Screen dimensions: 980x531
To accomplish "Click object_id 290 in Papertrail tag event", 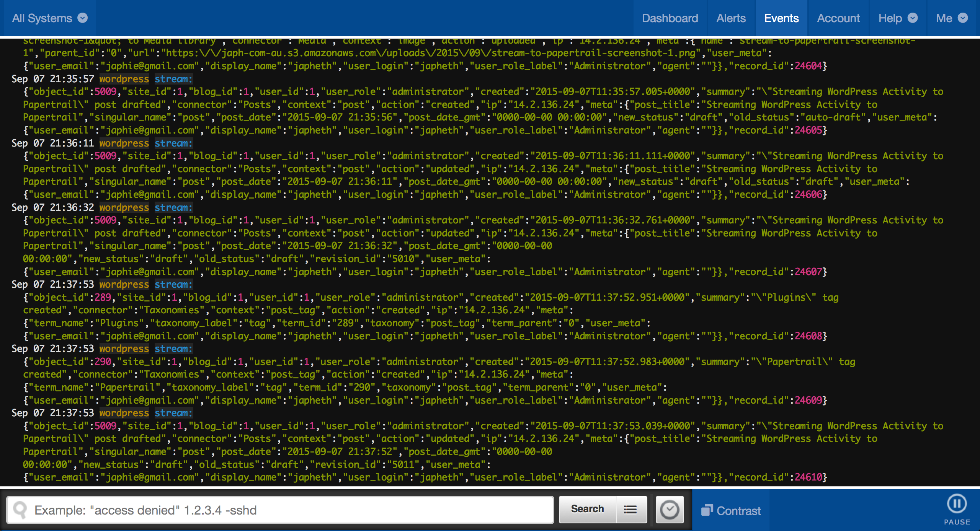I will pyautogui.click(x=103, y=362).
